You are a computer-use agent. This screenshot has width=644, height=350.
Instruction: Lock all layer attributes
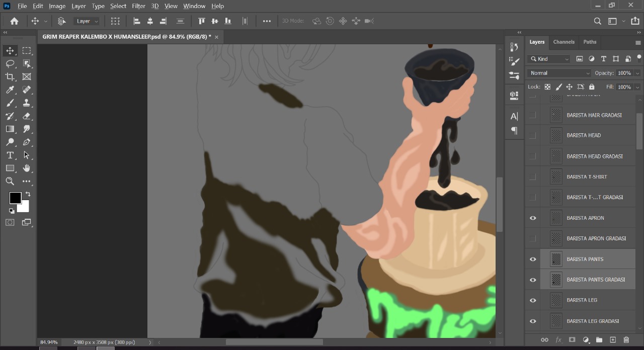click(x=592, y=87)
